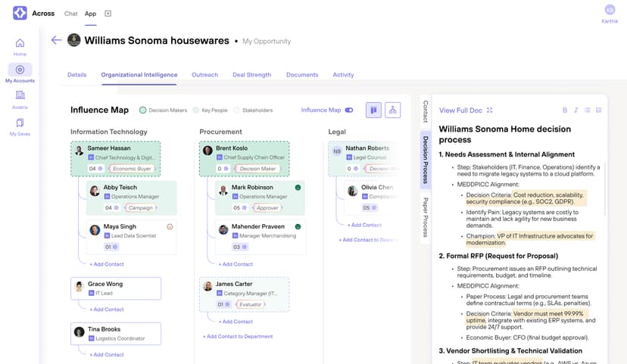Toggle the Influence Map switch off
The width and height of the screenshot is (627, 364).
349,110
